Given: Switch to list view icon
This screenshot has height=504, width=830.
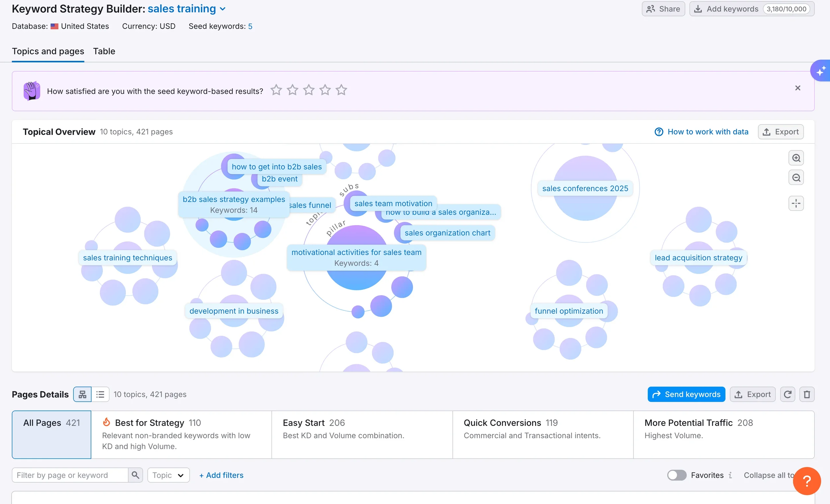Looking at the screenshot, I should (x=100, y=394).
